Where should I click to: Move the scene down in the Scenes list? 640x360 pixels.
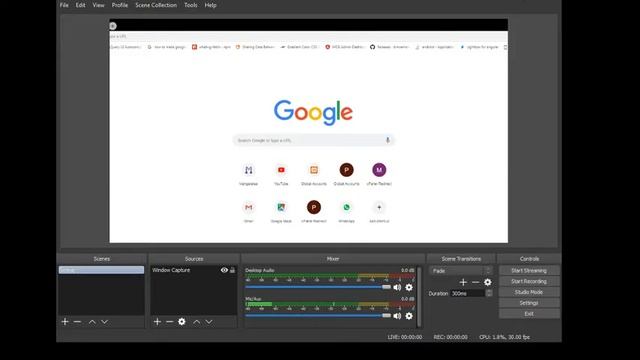pyautogui.click(x=104, y=322)
